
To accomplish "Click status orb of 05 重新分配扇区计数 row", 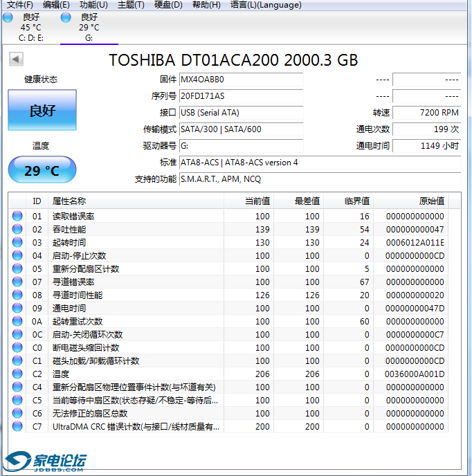I will (x=17, y=268).
